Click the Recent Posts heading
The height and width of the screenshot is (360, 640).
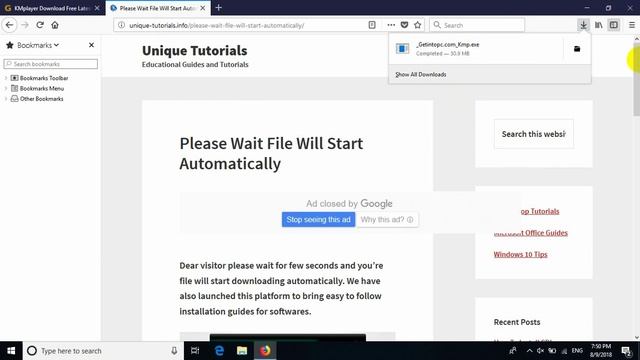(x=517, y=322)
